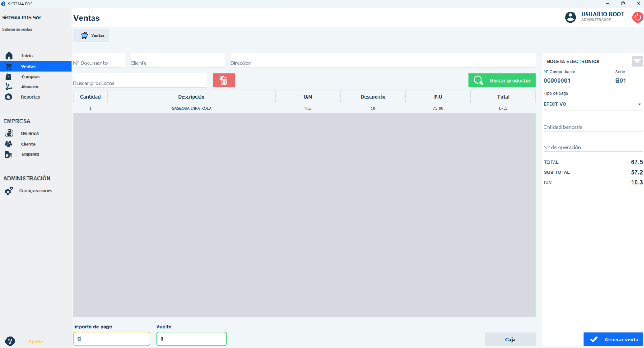The image size is (644, 348).
Task: Click the 75.00 P.U cell
Action: pyautogui.click(x=438, y=108)
